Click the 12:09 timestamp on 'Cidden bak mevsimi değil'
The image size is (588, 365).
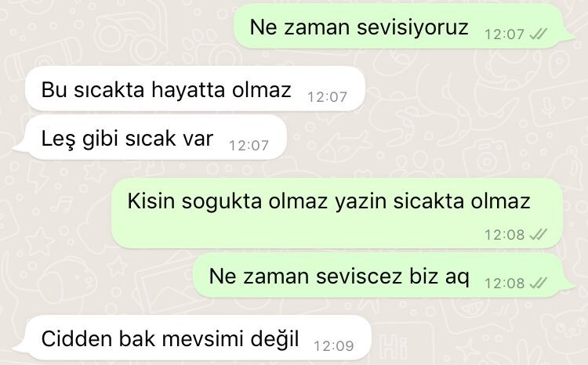click(334, 346)
